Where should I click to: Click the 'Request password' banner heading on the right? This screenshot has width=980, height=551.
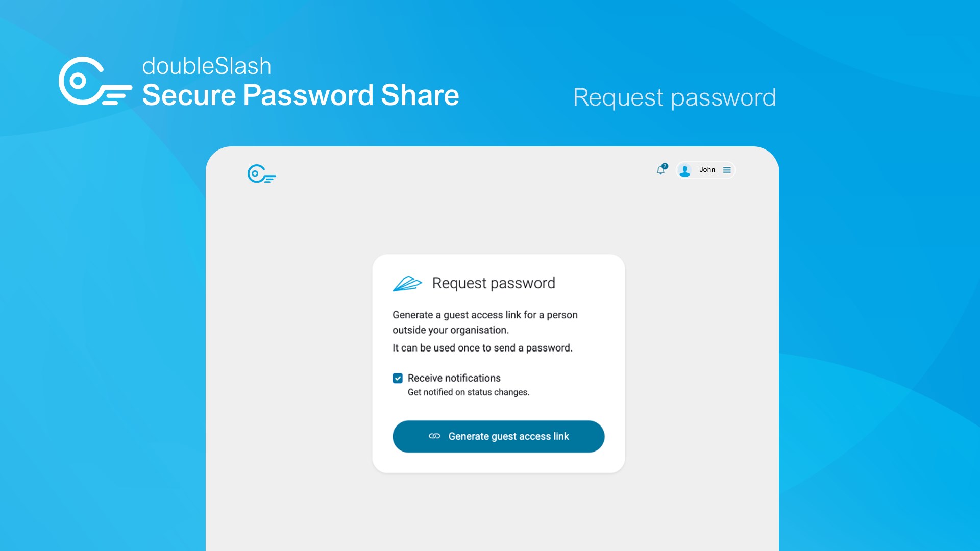coord(674,97)
